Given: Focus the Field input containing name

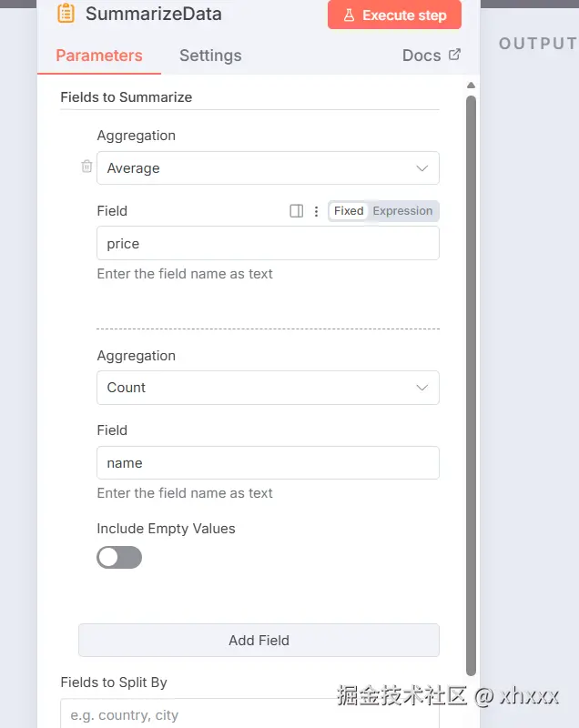Looking at the screenshot, I should [x=268, y=463].
